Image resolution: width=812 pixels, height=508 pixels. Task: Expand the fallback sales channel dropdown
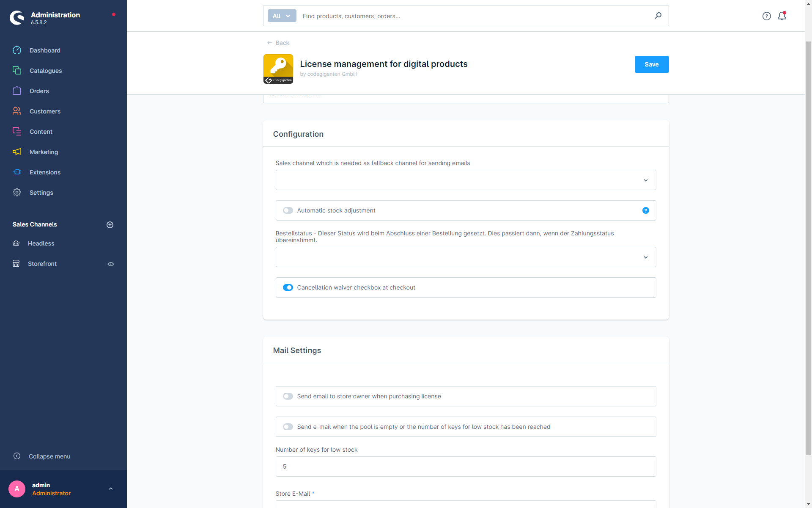(646, 179)
